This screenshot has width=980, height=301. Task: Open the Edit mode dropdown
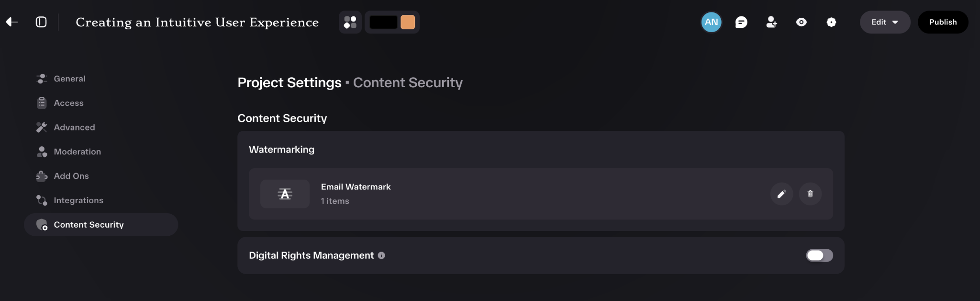(x=885, y=22)
